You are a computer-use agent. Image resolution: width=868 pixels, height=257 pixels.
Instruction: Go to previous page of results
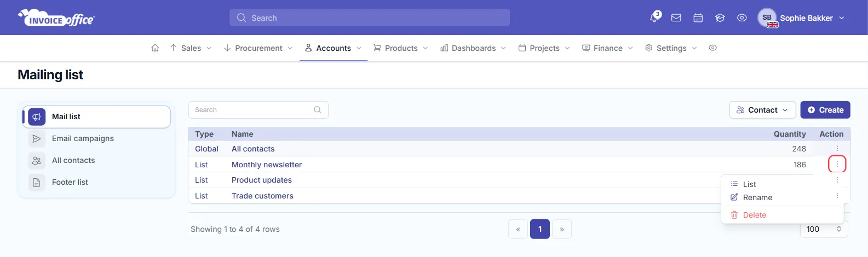[518, 229]
